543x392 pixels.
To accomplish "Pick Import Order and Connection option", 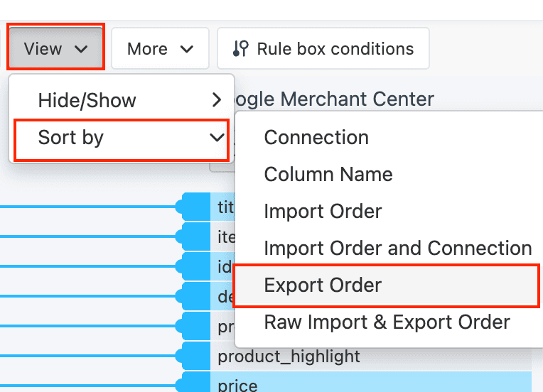I will [397, 249].
